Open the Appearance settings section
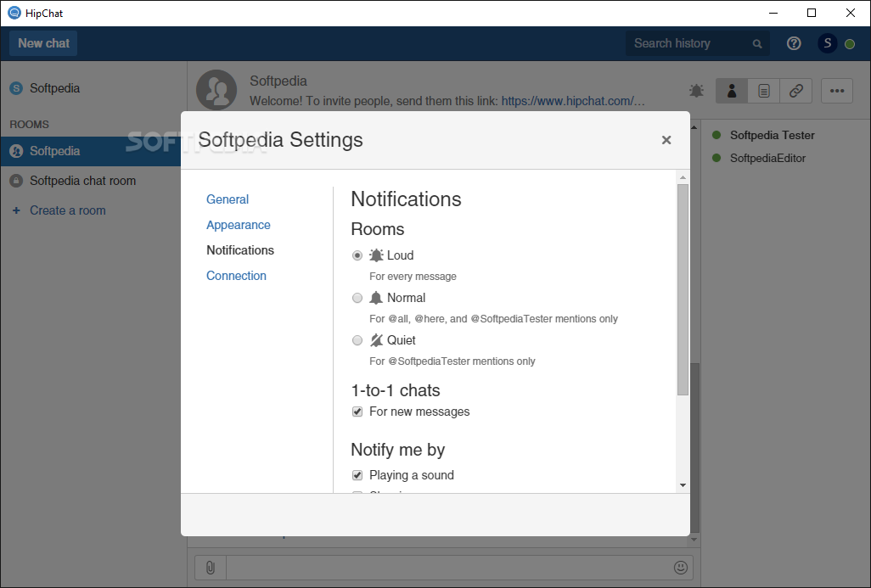Image resolution: width=871 pixels, height=588 pixels. tap(239, 225)
